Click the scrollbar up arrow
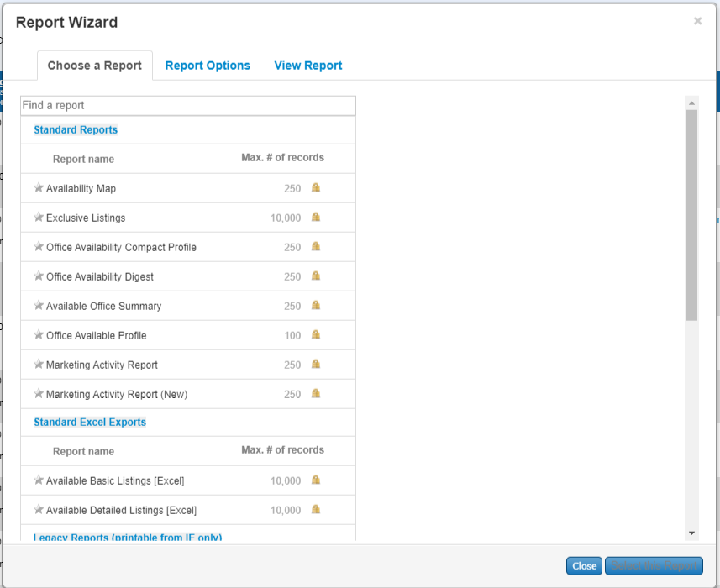Screen dimensions: 720x588 [x=691, y=103]
